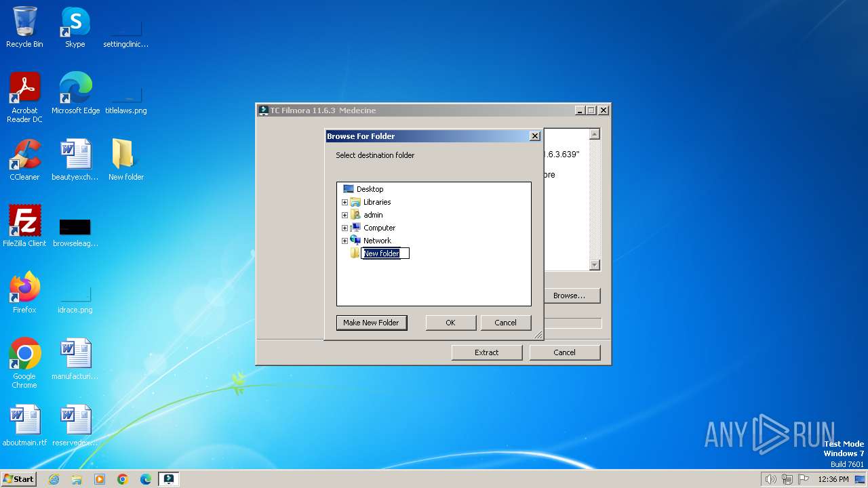Open FileZilla Client shortcut
The height and width of the screenshot is (488, 868).
coord(24,226)
